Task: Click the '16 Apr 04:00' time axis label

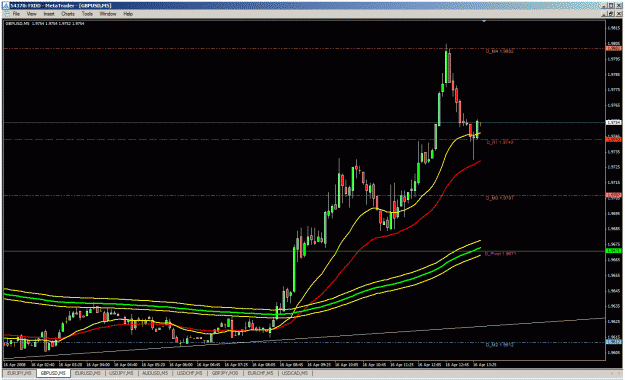Action: point(98,364)
